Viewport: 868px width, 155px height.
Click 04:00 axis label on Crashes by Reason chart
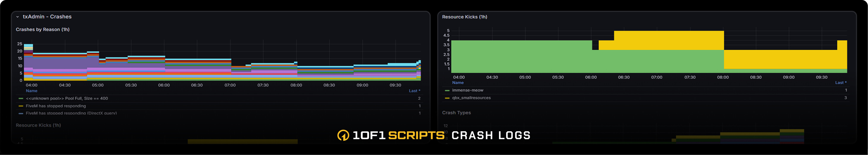[x=32, y=85]
